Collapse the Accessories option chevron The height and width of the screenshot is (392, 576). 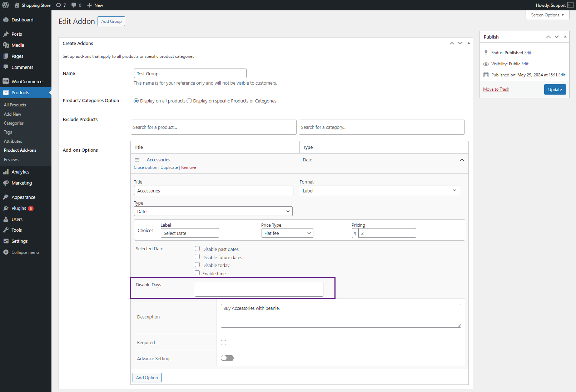[x=462, y=160]
